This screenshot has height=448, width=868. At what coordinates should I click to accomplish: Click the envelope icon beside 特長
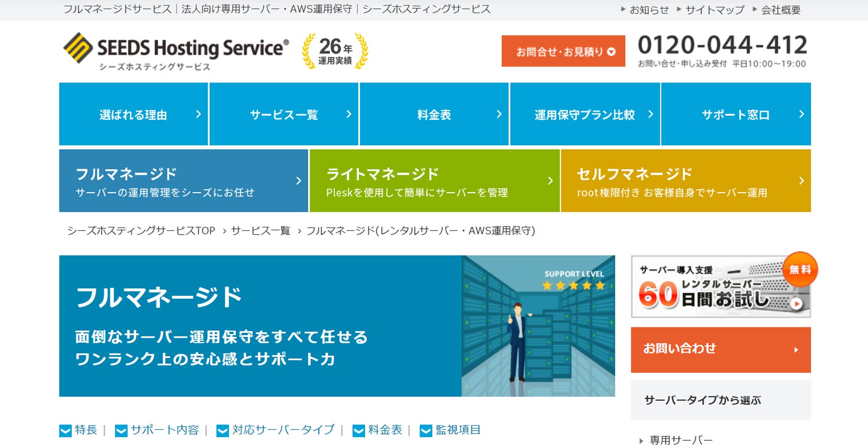[x=66, y=430]
